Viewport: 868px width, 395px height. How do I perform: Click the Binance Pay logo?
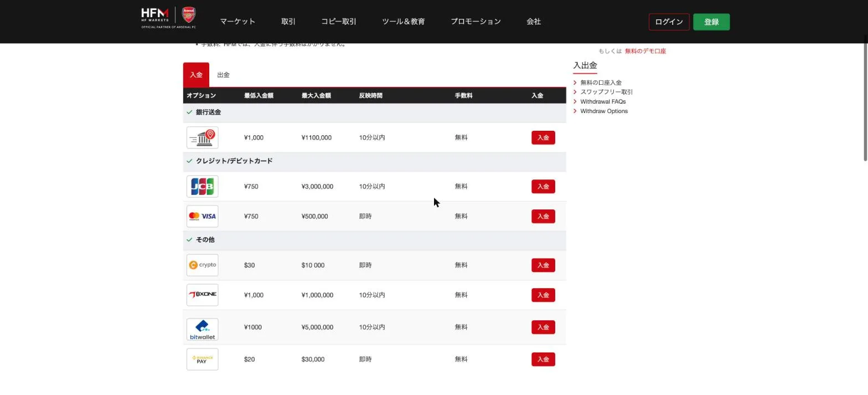click(203, 360)
